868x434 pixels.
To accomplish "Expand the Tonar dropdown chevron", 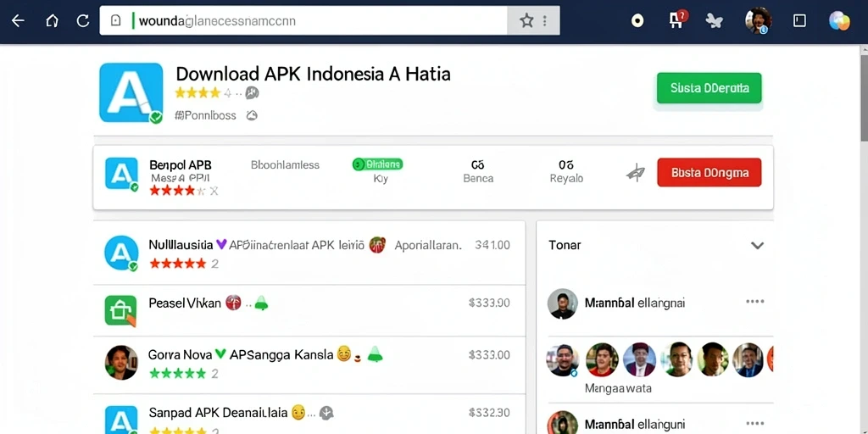I will tap(757, 245).
